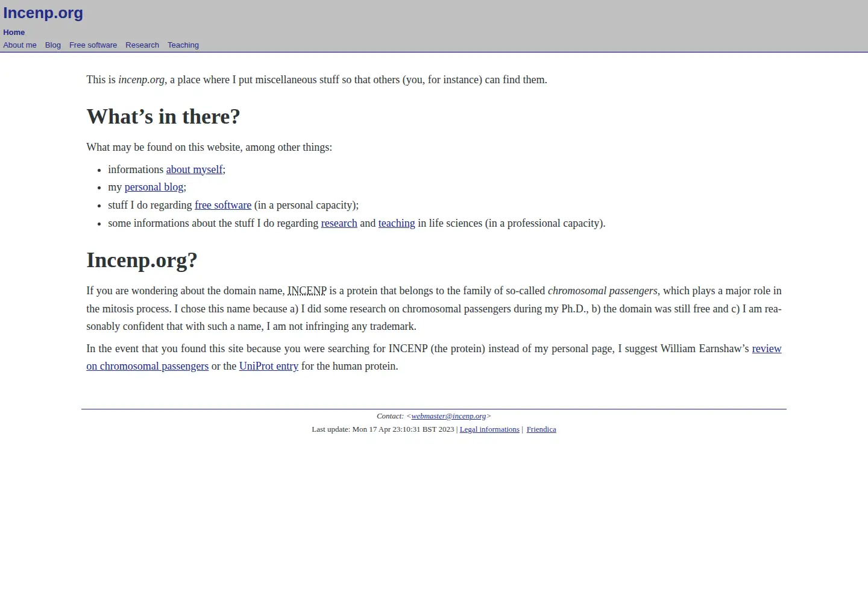Screen dimensions: 868x603
Task: Open the Teaching menu item
Action: pos(183,45)
